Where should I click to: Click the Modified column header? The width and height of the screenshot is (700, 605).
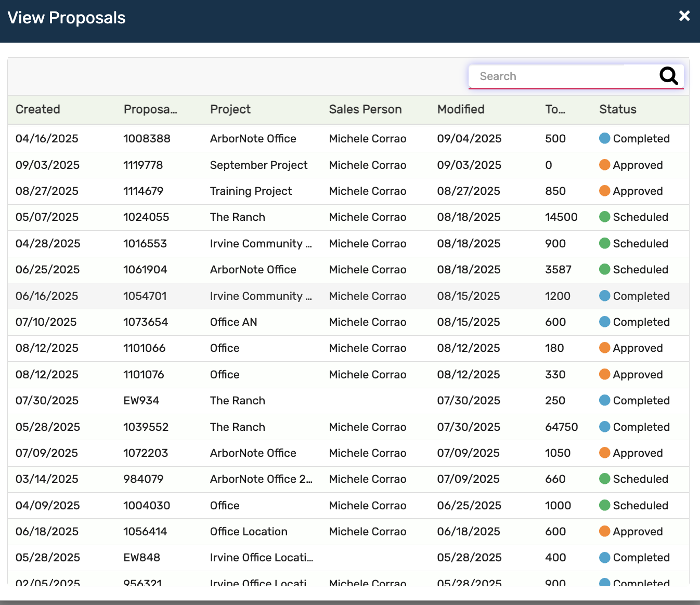click(x=460, y=109)
